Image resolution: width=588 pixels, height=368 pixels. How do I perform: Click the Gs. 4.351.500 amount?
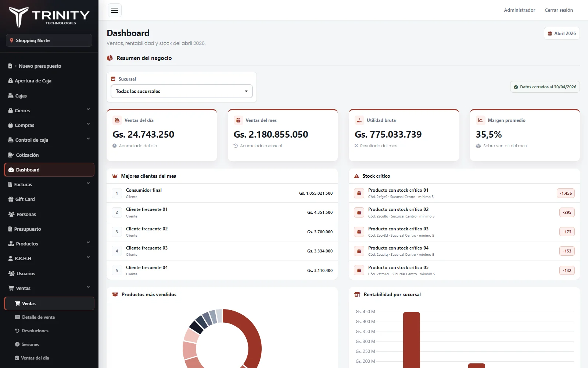[320, 212]
